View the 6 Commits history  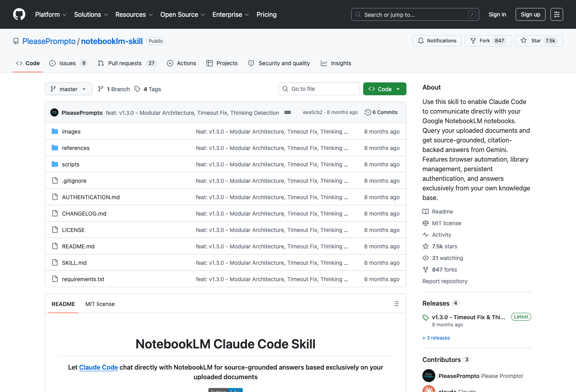pos(381,112)
